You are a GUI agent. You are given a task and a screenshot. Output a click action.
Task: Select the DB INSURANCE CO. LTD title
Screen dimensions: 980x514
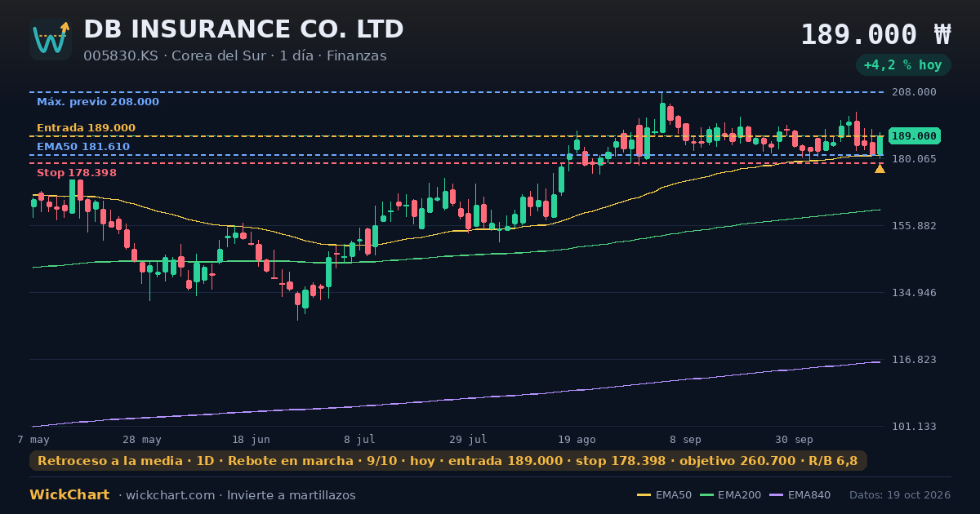[243, 29]
